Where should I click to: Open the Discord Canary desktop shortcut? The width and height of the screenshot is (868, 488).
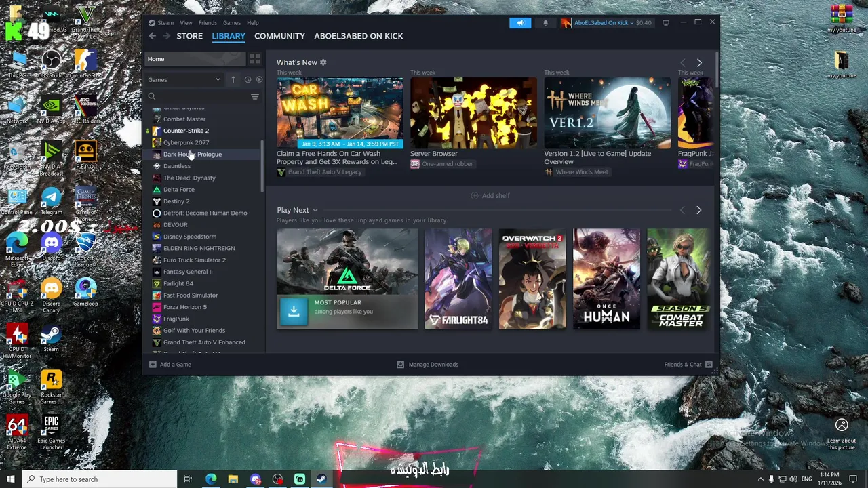pyautogui.click(x=51, y=295)
